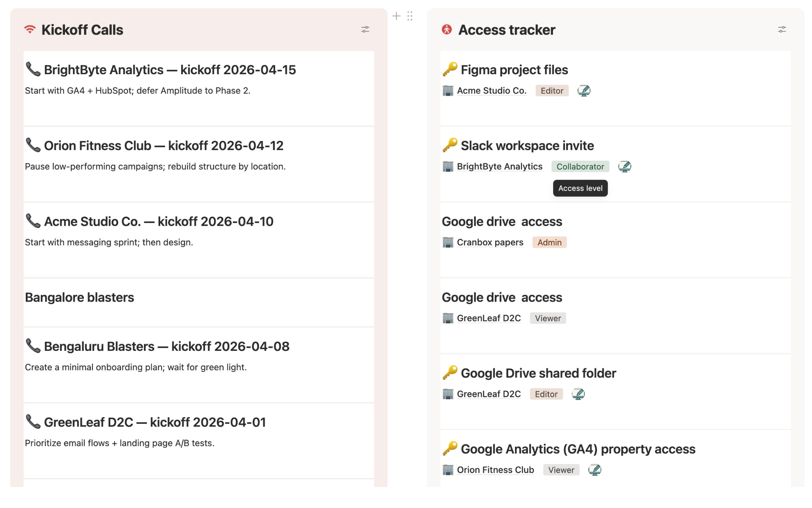The image size is (812, 508).
Task: Open the Orion Fitness Club kickoff 2026-04-12 page
Action: (164, 146)
